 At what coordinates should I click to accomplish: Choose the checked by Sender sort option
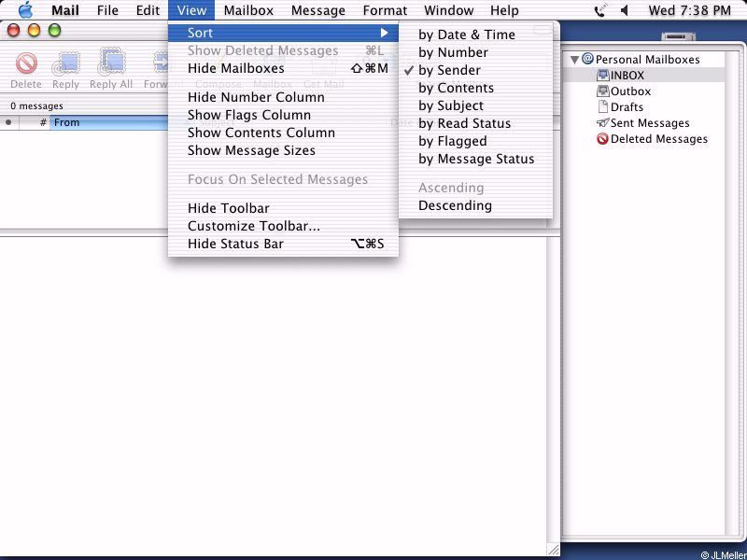pos(475,70)
